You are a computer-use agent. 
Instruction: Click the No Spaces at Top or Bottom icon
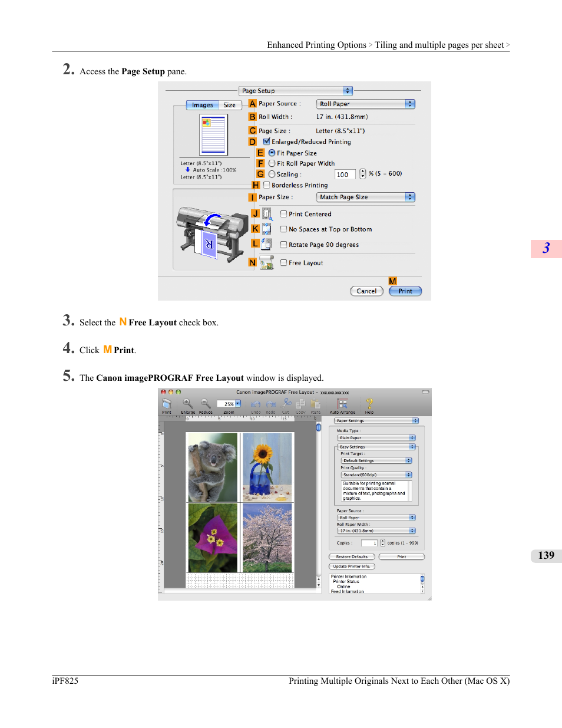[267, 229]
